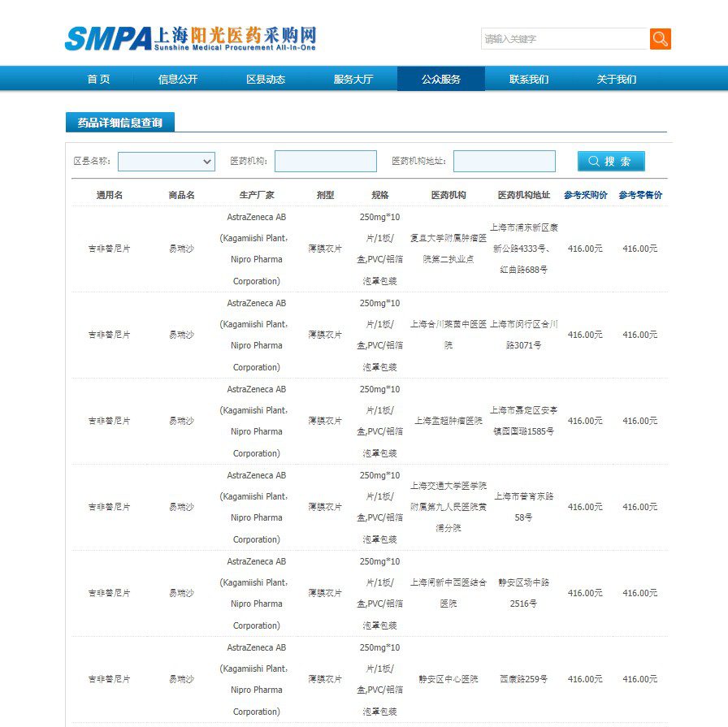728x727 pixels.
Task: Open the 信息公开 menu item
Action: (x=178, y=79)
